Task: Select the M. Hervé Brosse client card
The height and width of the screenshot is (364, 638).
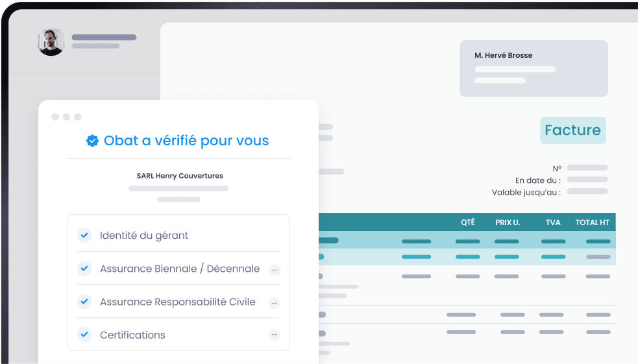Action: 534,68
